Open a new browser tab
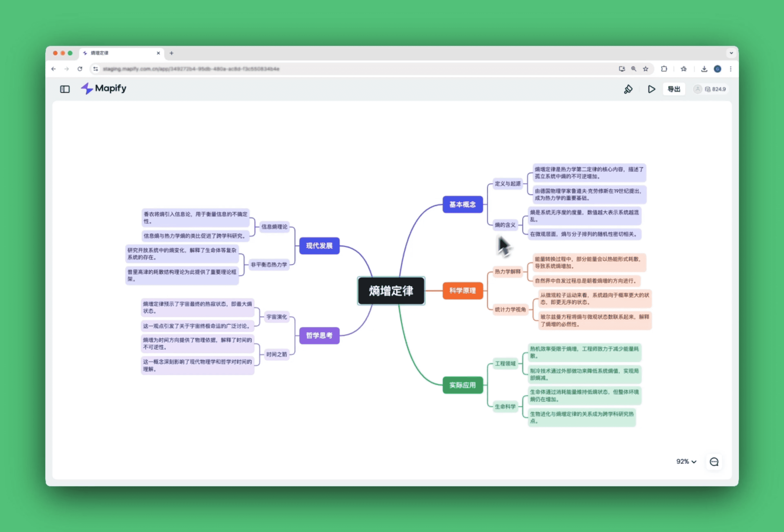The image size is (784, 532). 171,53
